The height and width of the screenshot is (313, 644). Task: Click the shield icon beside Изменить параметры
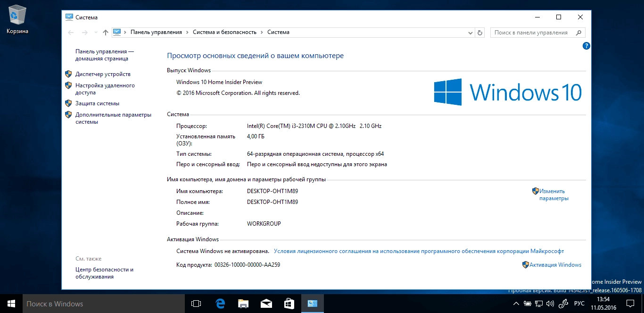click(536, 191)
